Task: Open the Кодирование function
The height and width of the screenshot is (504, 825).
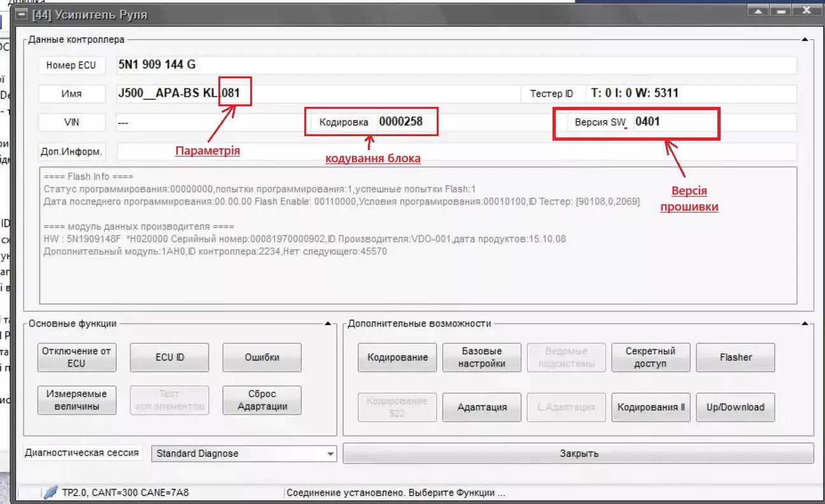Action: (x=397, y=358)
